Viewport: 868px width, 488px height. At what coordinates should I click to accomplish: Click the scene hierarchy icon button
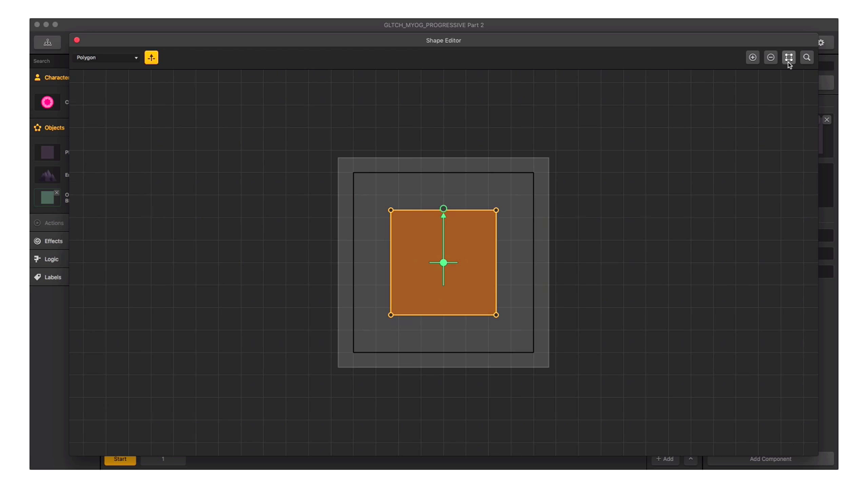pos(47,43)
